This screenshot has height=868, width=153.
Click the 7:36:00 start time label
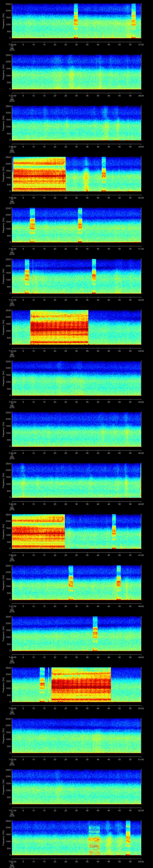12,44
